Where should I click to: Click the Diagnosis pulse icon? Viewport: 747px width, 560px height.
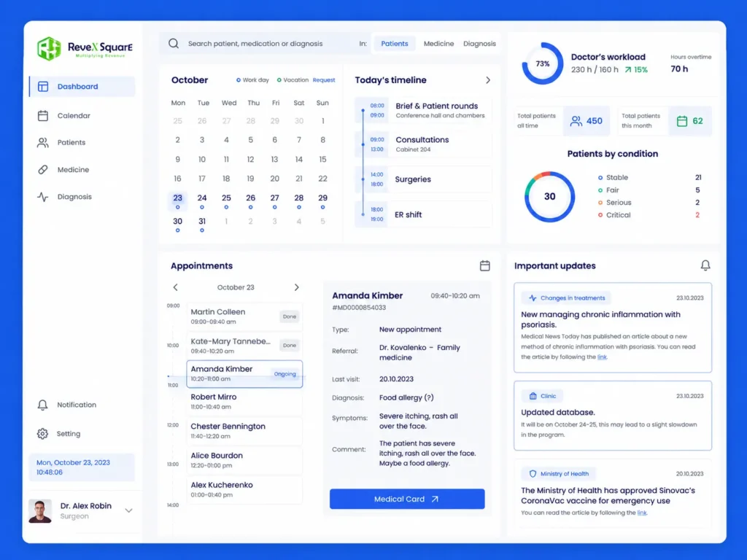(x=43, y=197)
